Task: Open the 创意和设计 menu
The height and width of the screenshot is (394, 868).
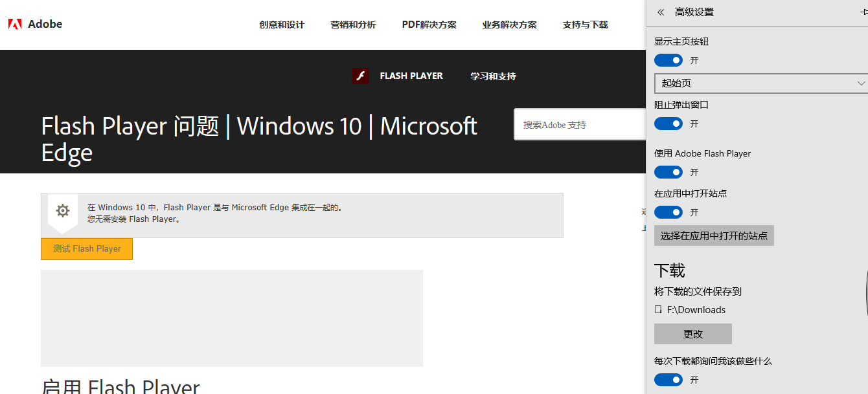Action: pyautogui.click(x=282, y=25)
